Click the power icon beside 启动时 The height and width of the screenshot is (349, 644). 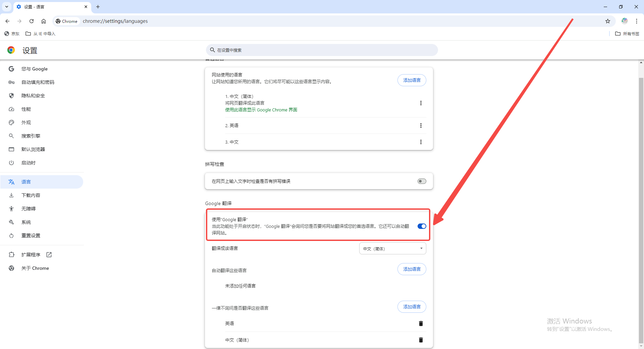pos(11,163)
